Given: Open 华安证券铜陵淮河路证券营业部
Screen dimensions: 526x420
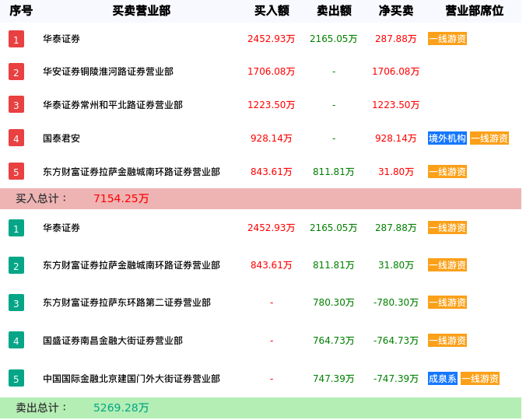Looking at the screenshot, I should (x=108, y=72).
